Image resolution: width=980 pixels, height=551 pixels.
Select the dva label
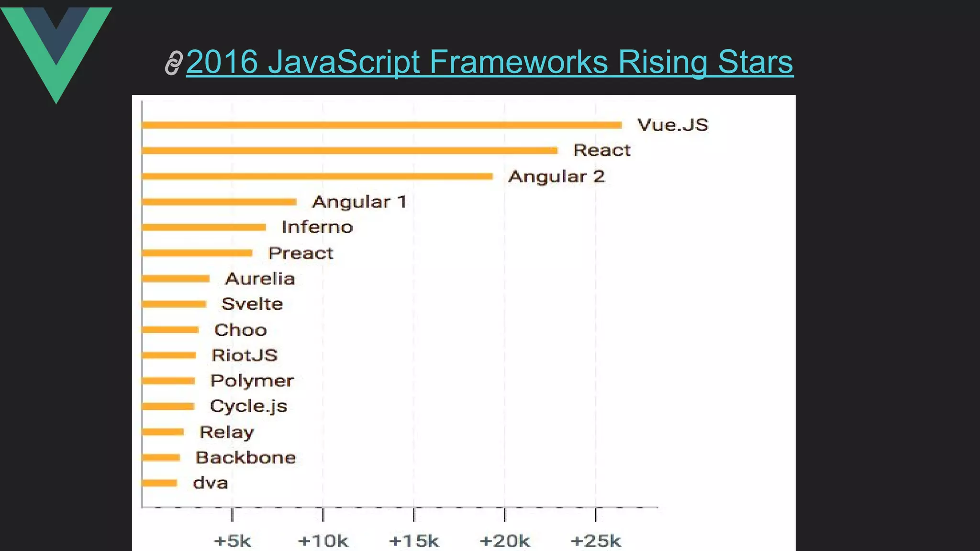point(210,483)
